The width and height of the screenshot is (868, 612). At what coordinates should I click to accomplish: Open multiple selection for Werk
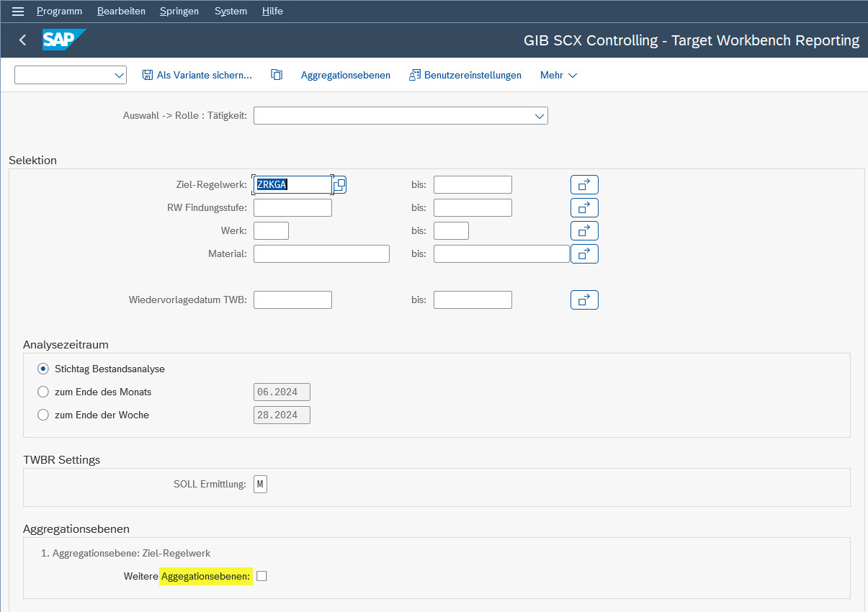pyautogui.click(x=584, y=231)
